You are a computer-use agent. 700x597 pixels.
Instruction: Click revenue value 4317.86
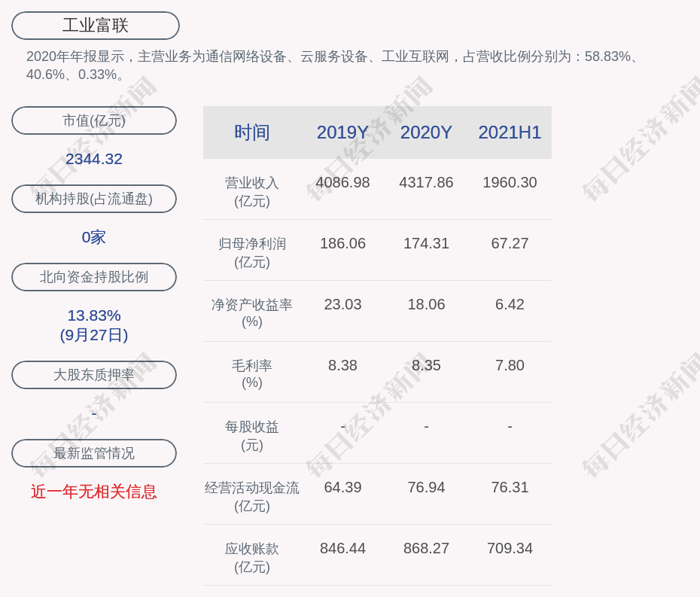[426, 183]
